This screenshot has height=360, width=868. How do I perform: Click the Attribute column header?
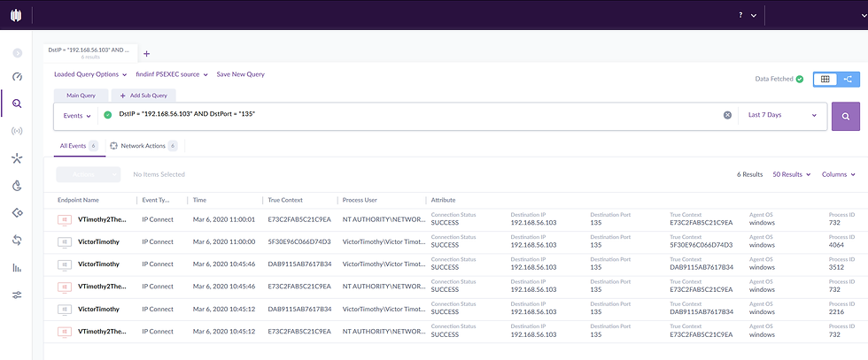(443, 200)
